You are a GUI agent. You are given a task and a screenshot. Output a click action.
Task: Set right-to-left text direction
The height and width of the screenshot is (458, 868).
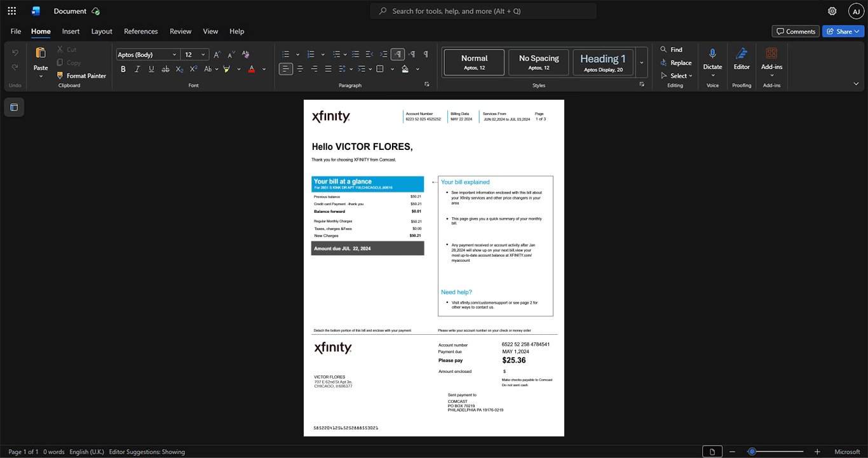point(412,54)
